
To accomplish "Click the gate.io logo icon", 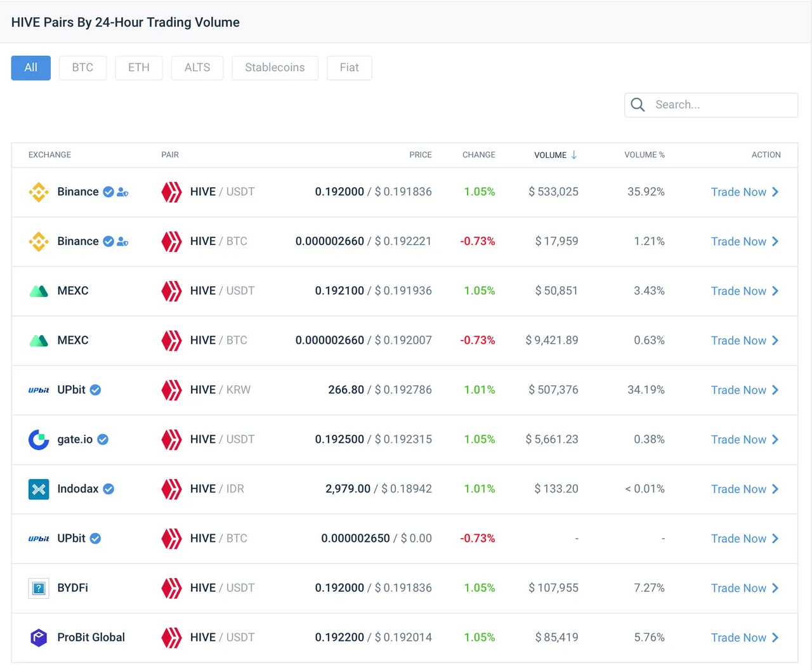I will coord(39,440).
